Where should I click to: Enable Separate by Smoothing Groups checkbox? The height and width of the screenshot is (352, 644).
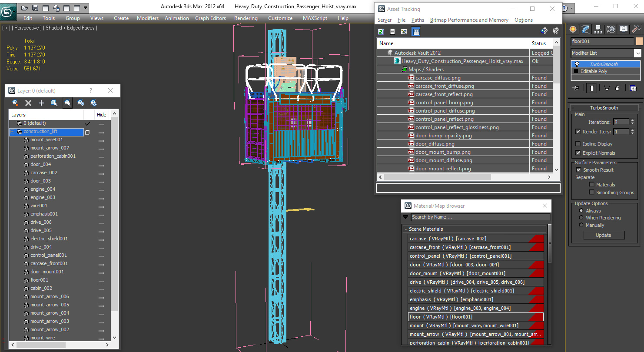point(591,193)
